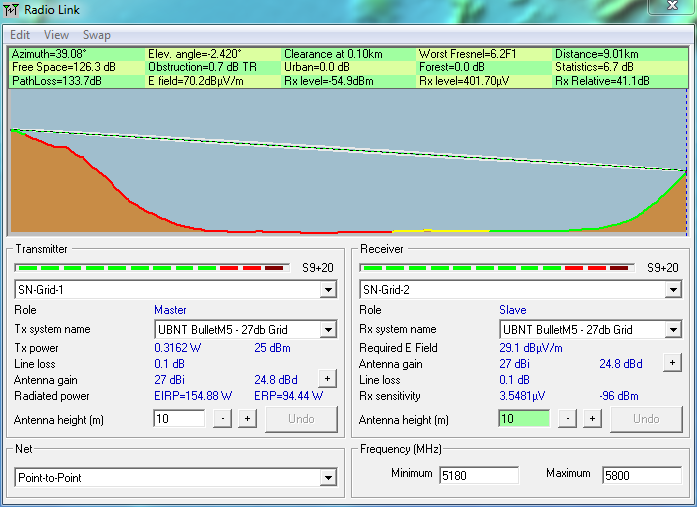Click the EIRP=154.88 W value
Image resolution: width=697 pixels, height=507 pixels.
pos(193,395)
